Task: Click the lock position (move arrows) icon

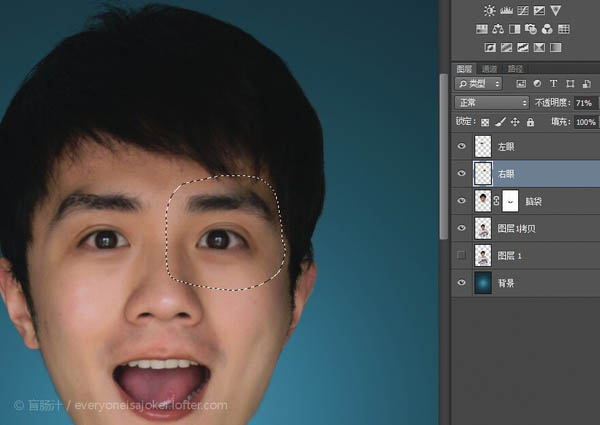Action: pos(515,122)
